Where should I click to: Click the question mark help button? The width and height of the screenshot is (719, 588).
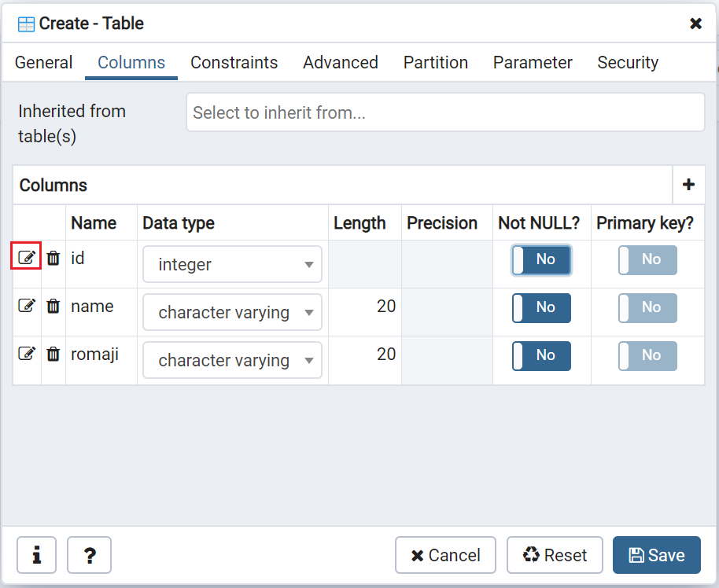pos(89,555)
